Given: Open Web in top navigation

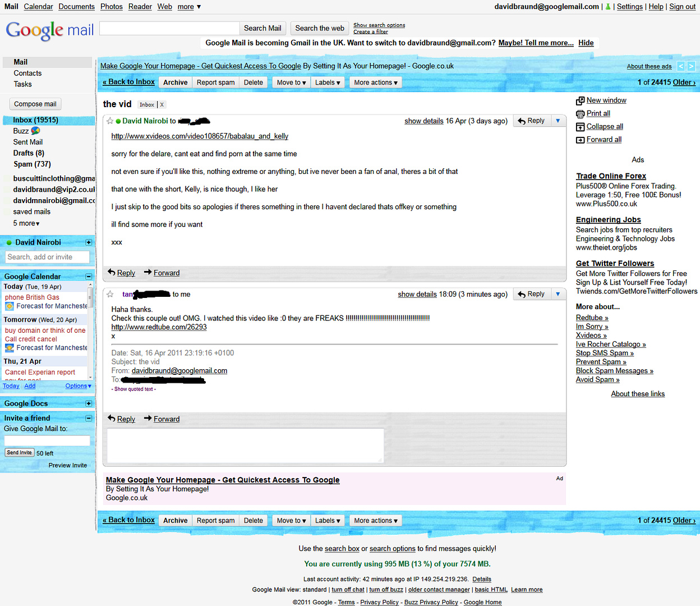Looking at the screenshot, I should (x=164, y=7).
